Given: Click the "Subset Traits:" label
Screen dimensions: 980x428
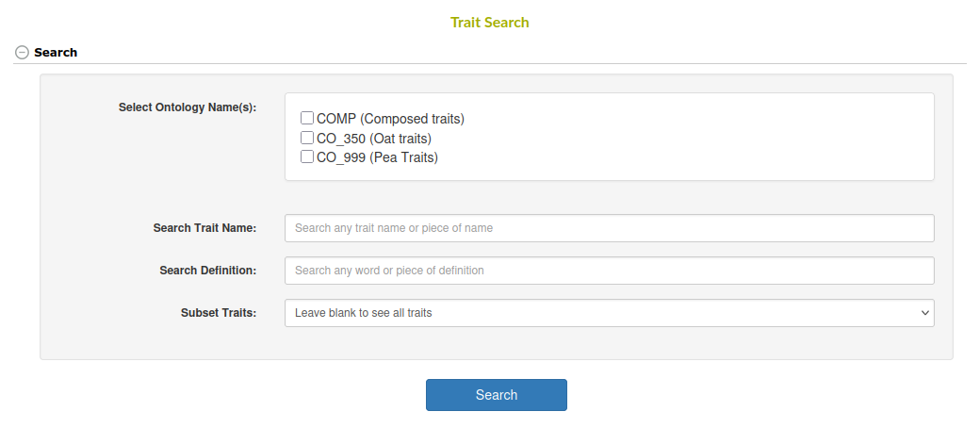Looking at the screenshot, I should click(x=219, y=313).
